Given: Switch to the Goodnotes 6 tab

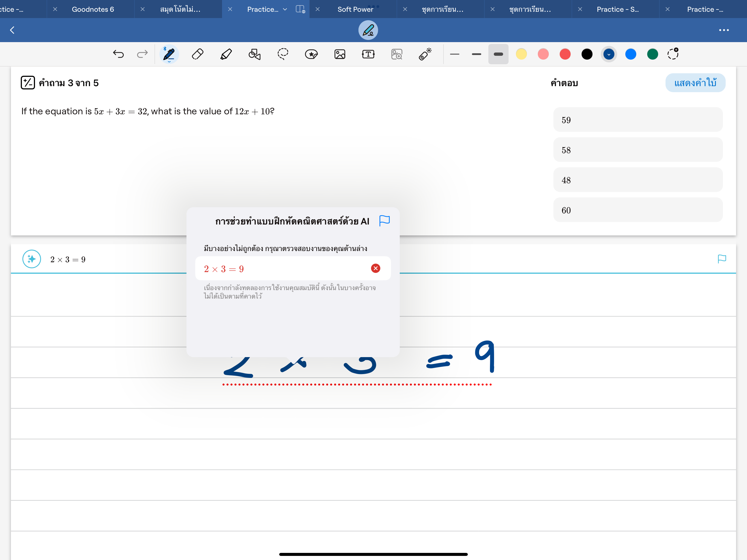Looking at the screenshot, I should [93, 10].
